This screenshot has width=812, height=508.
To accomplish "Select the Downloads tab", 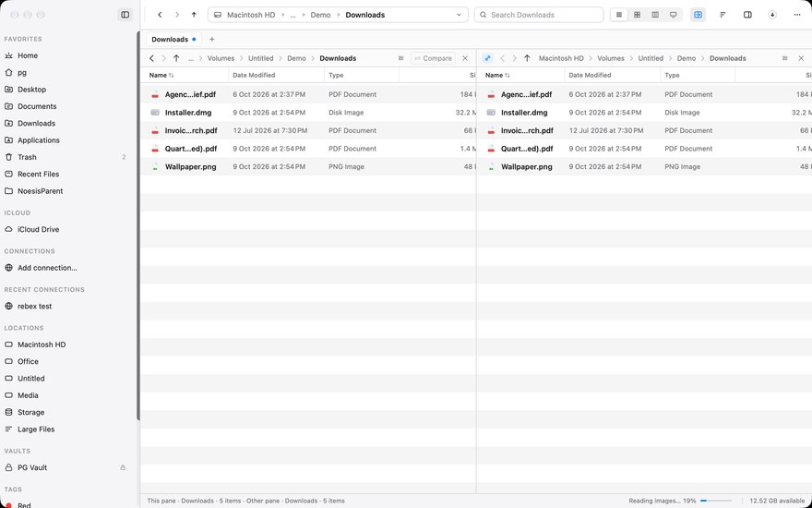I will [173, 40].
